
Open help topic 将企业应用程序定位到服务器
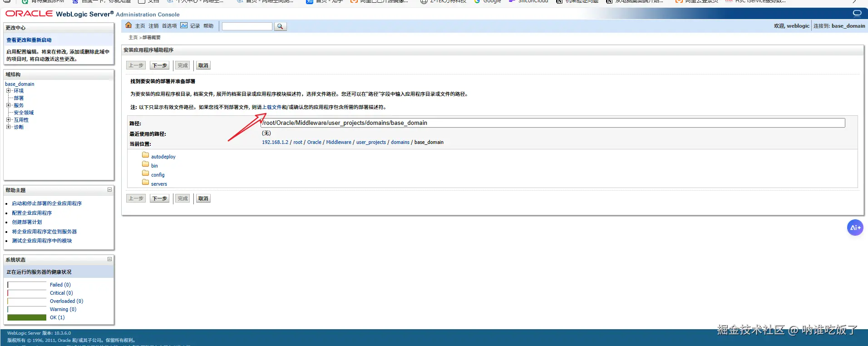(x=44, y=232)
